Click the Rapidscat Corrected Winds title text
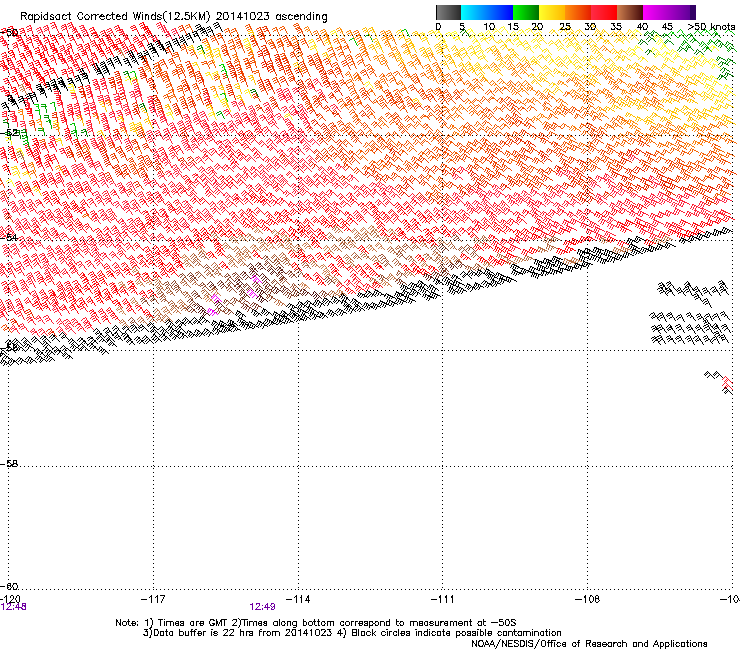Image resolution: width=740 pixels, height=650 pixels. (174, 16)
